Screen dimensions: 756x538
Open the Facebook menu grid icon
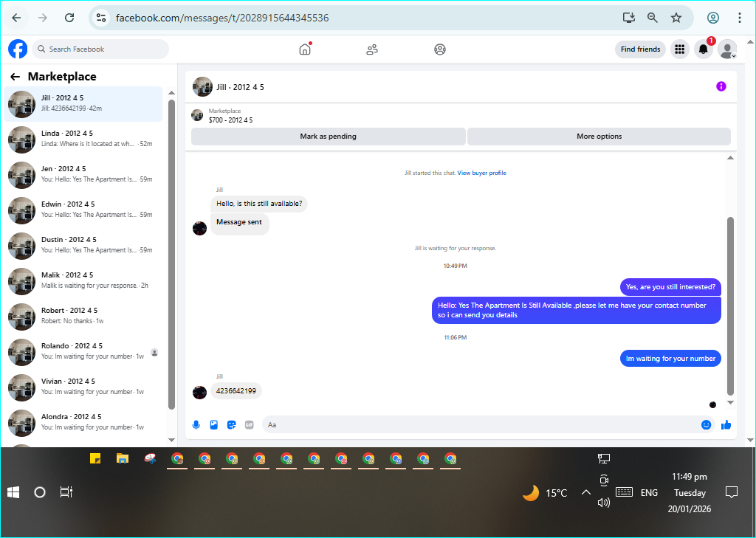(x=680, y=49)
